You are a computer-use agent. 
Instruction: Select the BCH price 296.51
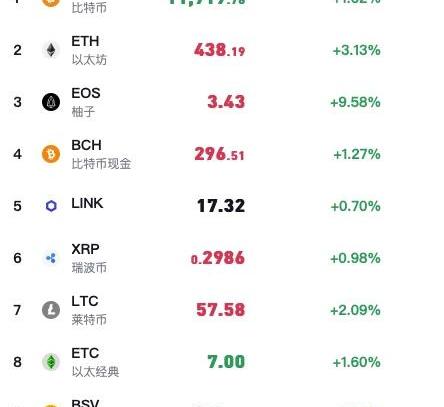(x=219, y=154)
